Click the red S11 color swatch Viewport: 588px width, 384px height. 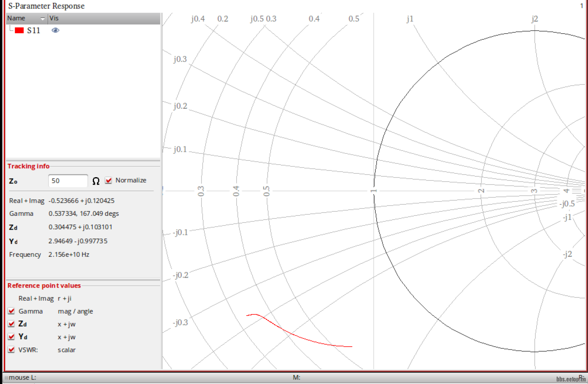[19, 30]
